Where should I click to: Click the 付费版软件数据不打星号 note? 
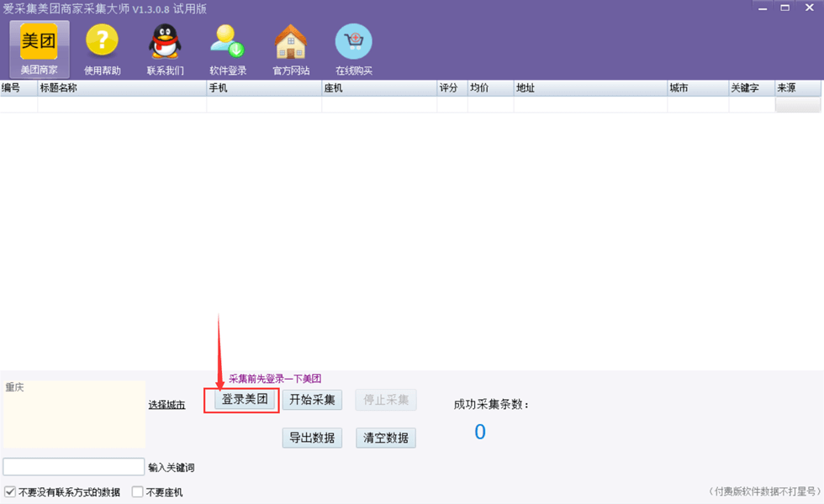tap(764, 491)
